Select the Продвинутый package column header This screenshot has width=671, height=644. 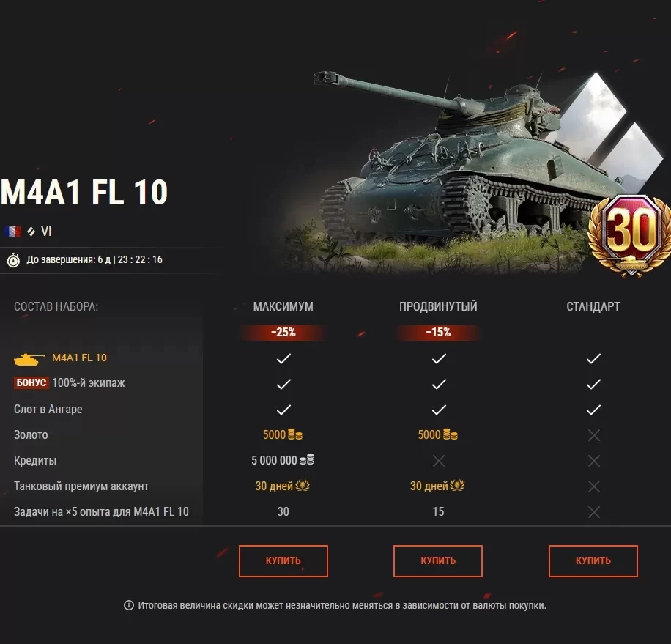tap(438, 306)
